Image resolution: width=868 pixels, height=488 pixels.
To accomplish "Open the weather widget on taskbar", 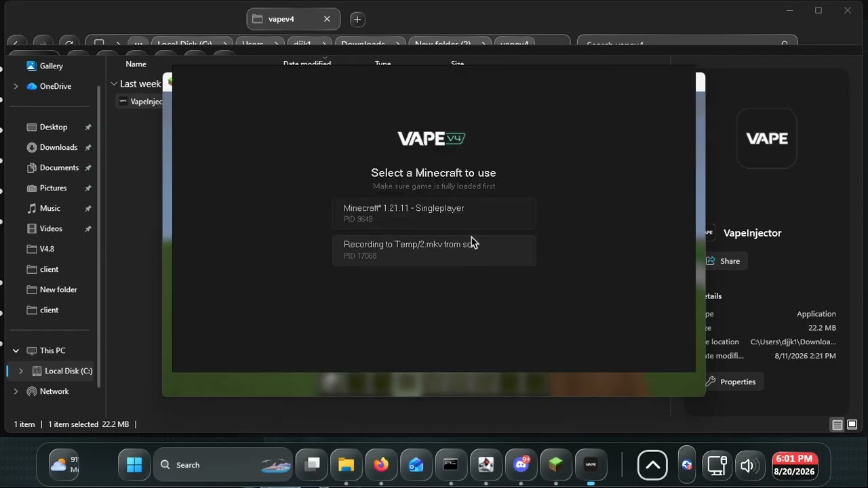I will (65, 465).
